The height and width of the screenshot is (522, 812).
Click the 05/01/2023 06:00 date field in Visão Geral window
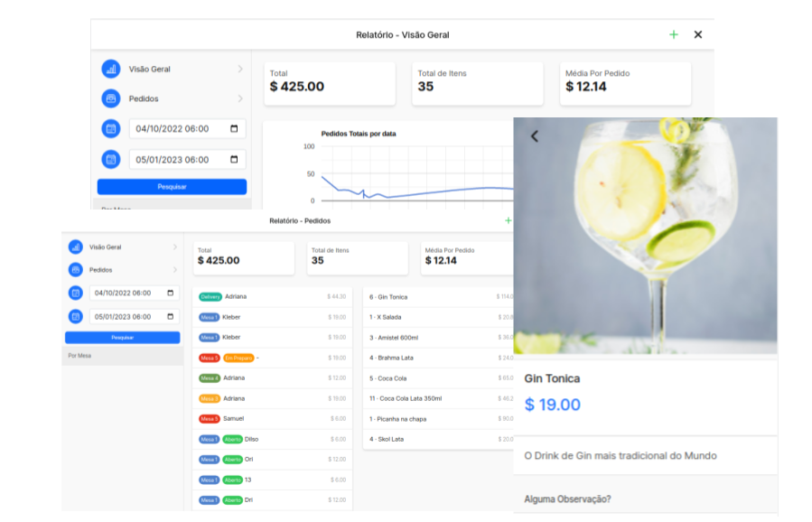[x=188, y=160]
